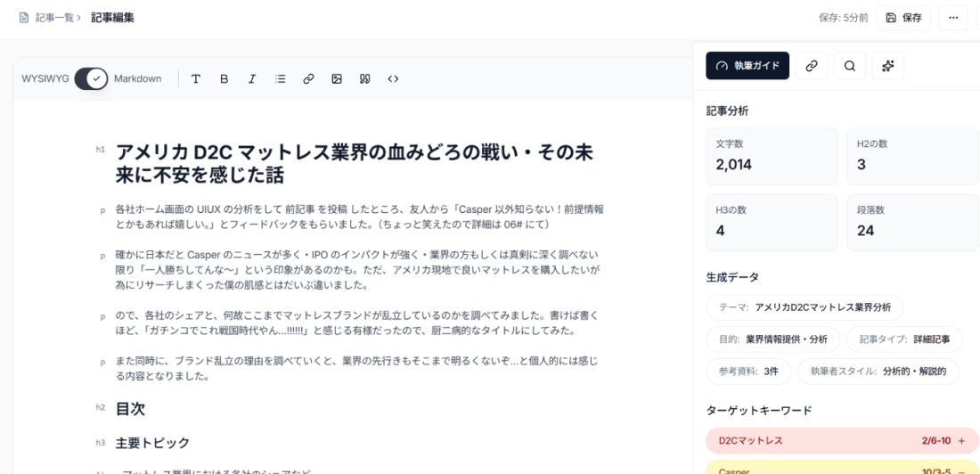Screen dimensions: 980x474
Task: Click paragraph starting また同時に、ブランド乱立
Action: [x=357, y=369]
